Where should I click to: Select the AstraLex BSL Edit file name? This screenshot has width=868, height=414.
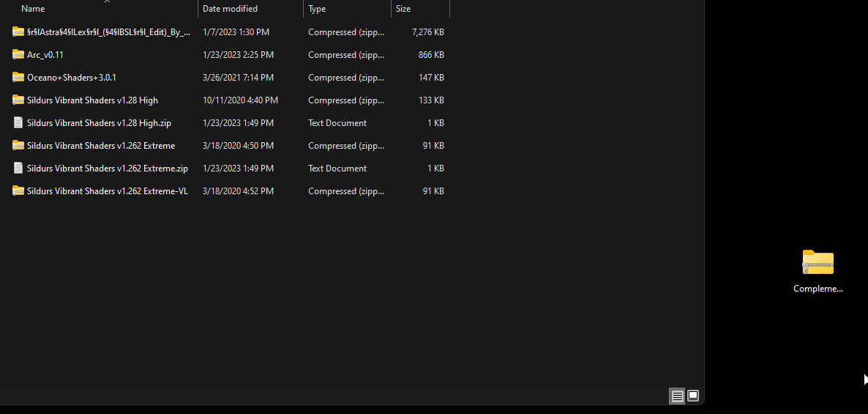(108, 32)
